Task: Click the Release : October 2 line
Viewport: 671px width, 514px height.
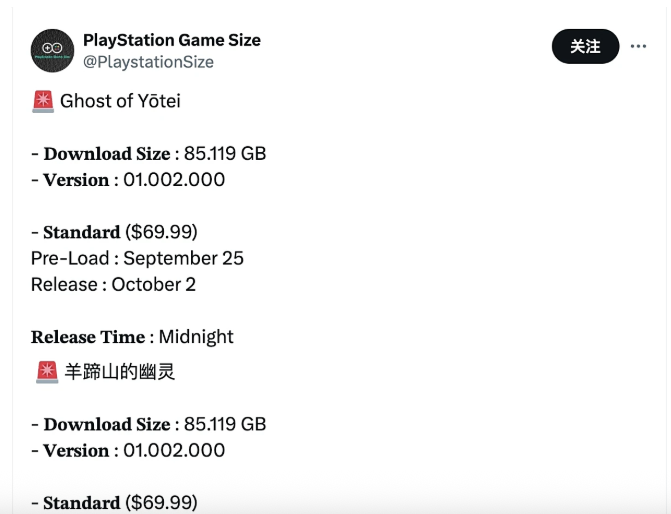Action: pos(113,285)
